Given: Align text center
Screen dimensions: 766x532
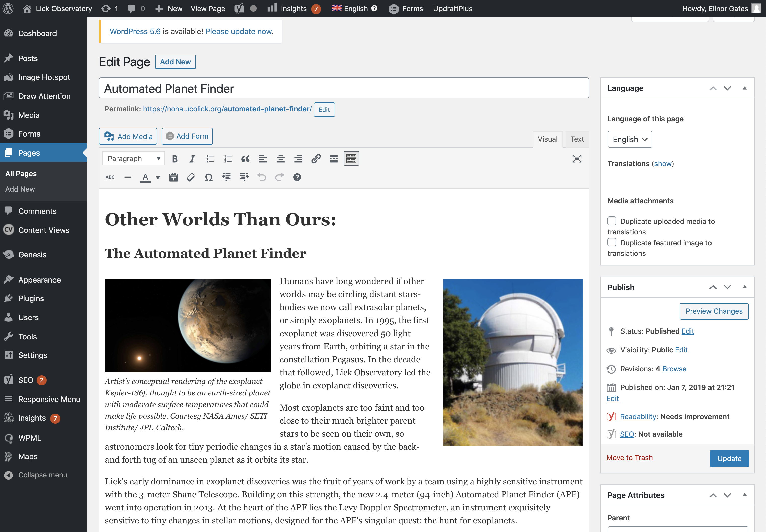Looking at the screenshot, I should (x=281, y=159).
